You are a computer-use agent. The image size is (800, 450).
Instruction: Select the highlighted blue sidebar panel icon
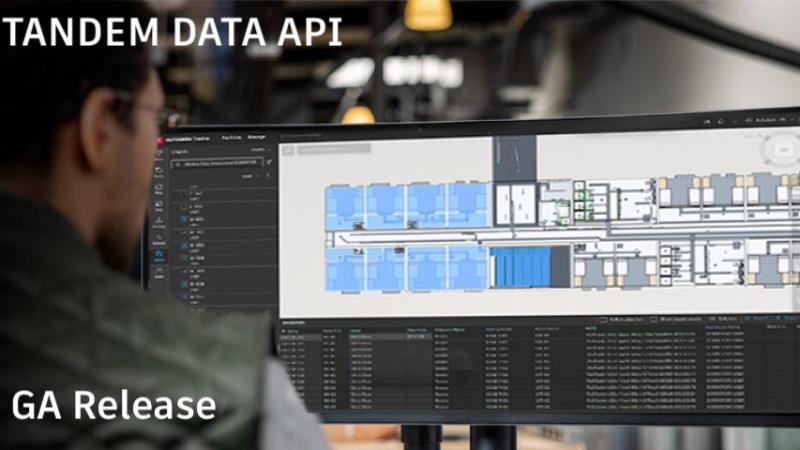tap(159, 254)
